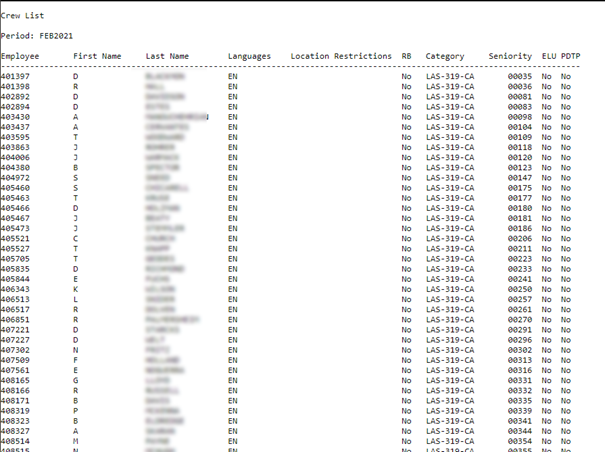Select employee number 405705

[x=15, y=259]
